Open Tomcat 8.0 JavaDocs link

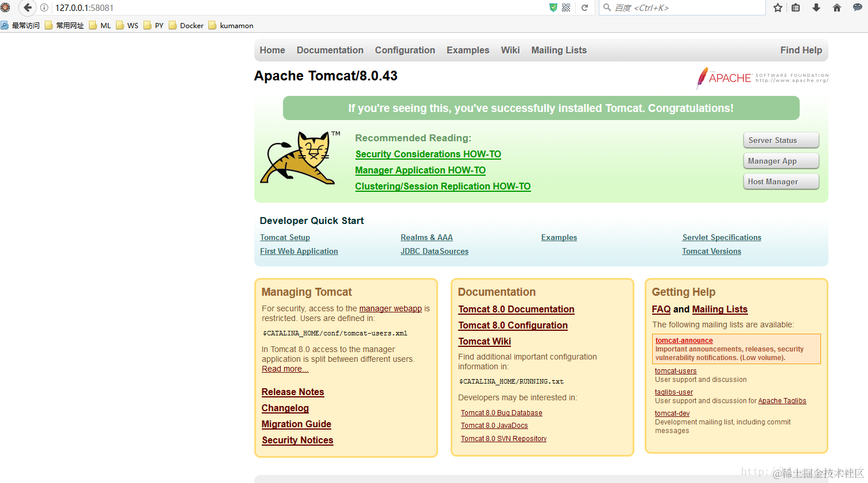point(494,426)
